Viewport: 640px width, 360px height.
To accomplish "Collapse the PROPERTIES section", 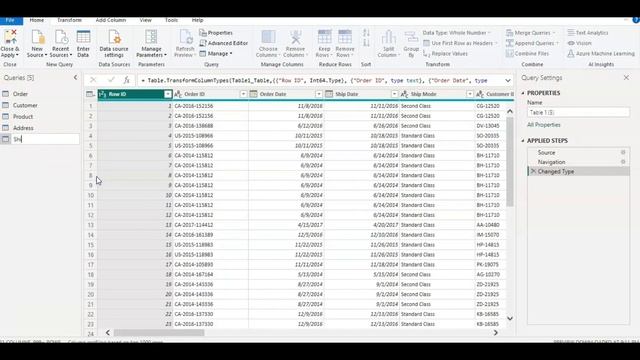I will 523,93.
